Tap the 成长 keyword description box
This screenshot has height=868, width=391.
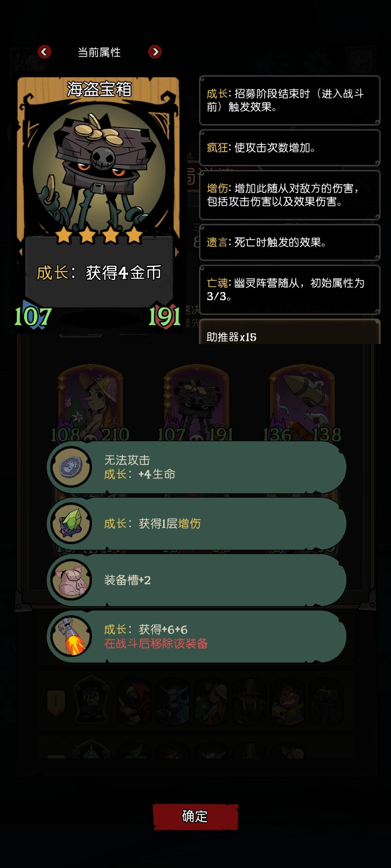(x=290, y=100)
